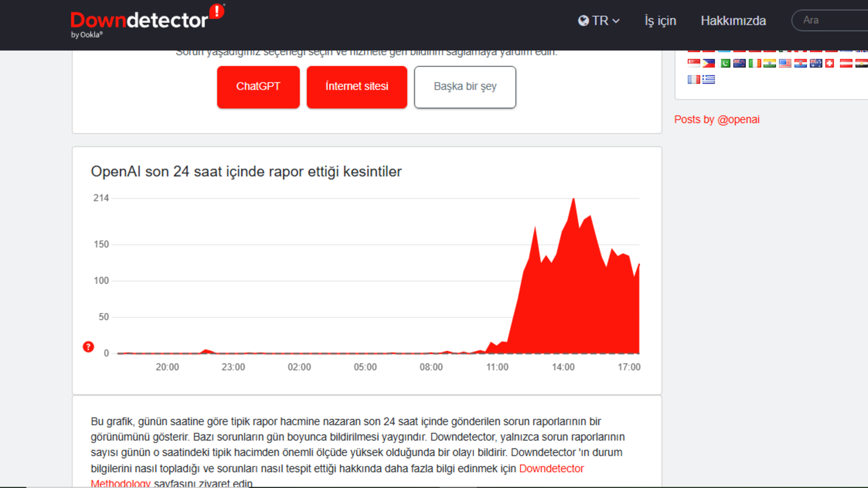The width and height of the screenshot is (868, 488).
Task: Click the globe icon beside TR
Action: [583, 21]
